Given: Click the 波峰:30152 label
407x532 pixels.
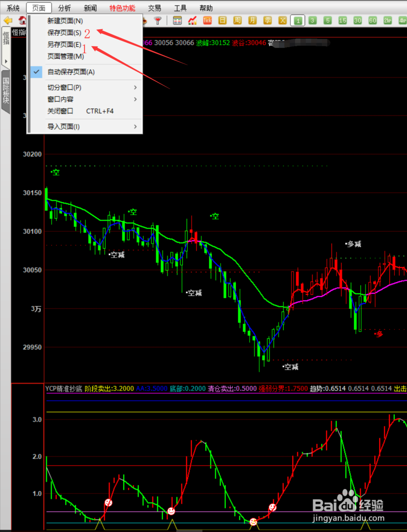Looking at the screenshot, I should tap(212, 43).
